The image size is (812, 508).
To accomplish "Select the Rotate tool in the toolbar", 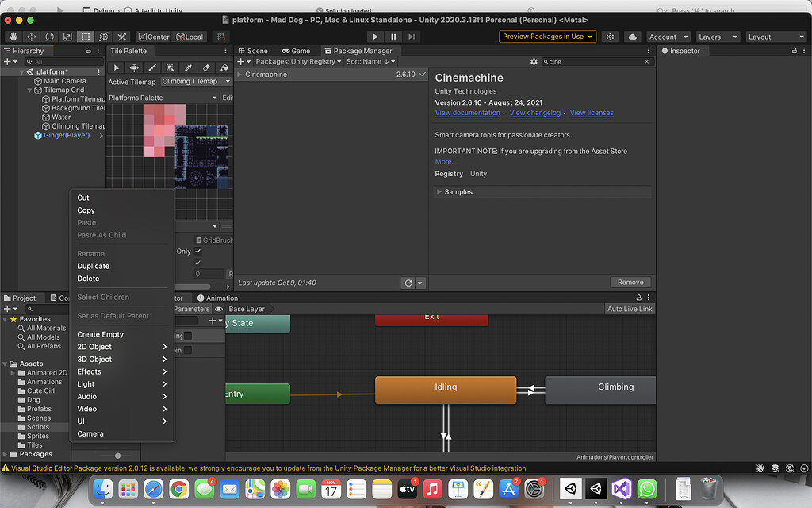I will (49, 37).
